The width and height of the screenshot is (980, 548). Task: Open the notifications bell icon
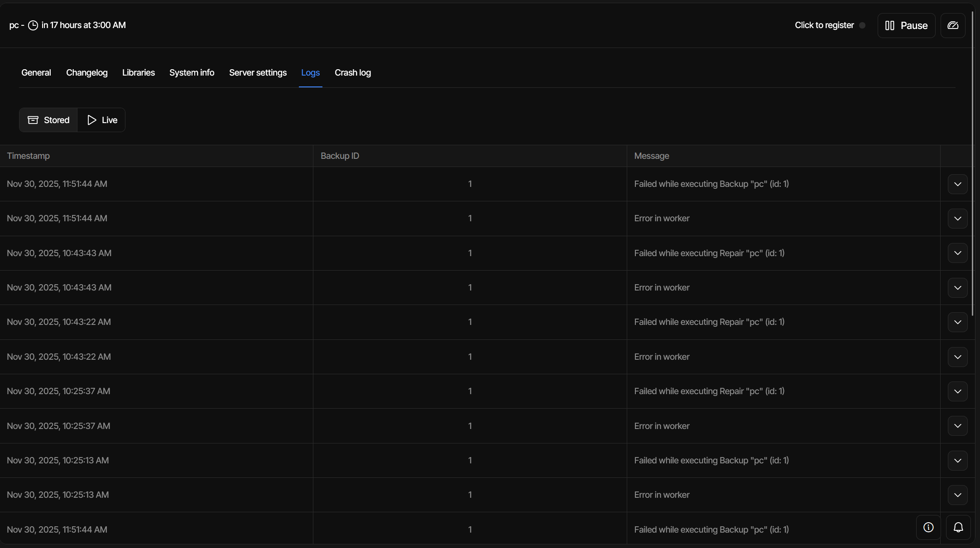pyautogui.click(x=958, y=527)
